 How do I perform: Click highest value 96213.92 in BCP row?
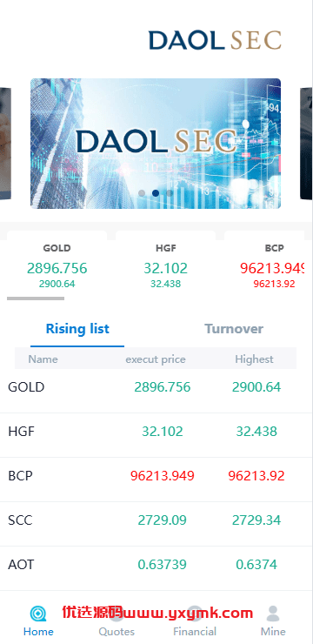(x=256, y=476)
